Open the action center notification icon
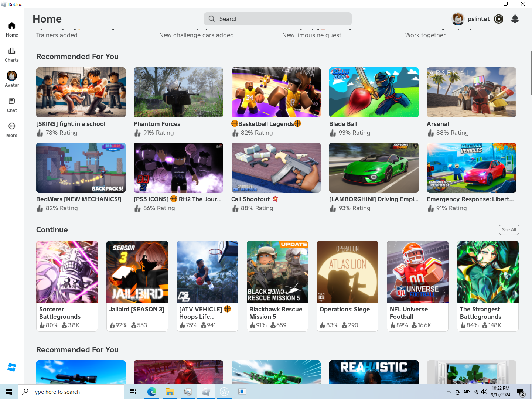 pyautogui.click(x=521, y=392)
